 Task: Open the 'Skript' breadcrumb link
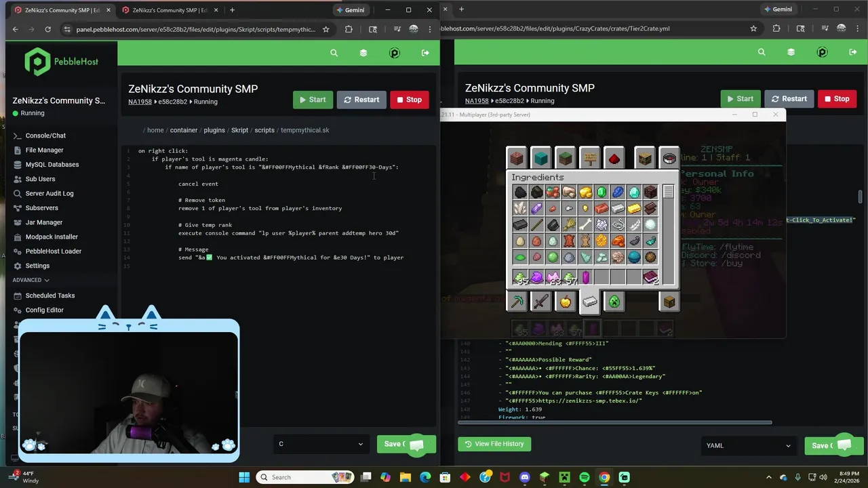[239, 130]
